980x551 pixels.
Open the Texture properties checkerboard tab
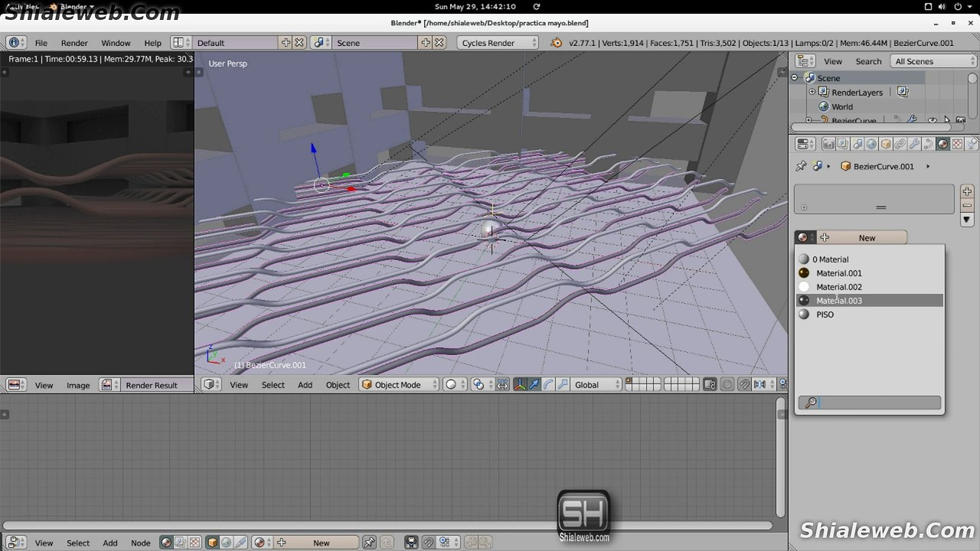(x=957, y=144)
